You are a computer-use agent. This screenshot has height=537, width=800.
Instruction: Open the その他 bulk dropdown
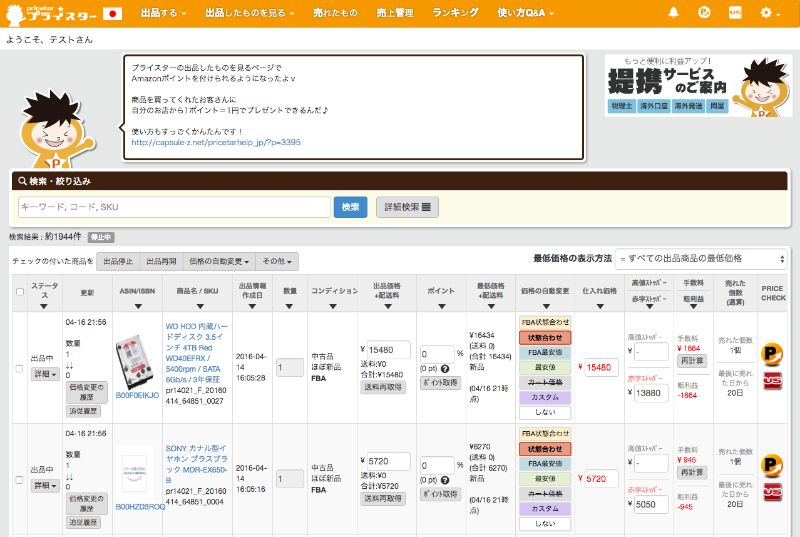point(277,261)
